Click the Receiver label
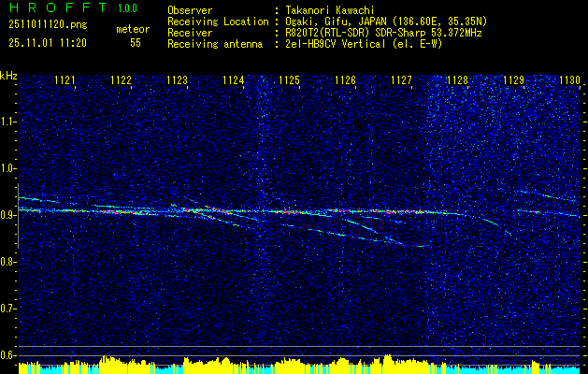The height and width of the screenshot is (374, 588). coord(190,33)
